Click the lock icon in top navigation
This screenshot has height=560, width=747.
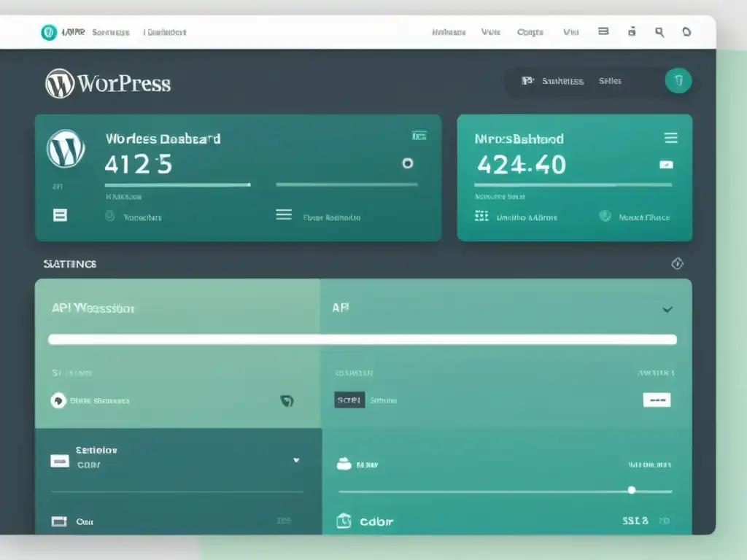click(x=632, y=31)
